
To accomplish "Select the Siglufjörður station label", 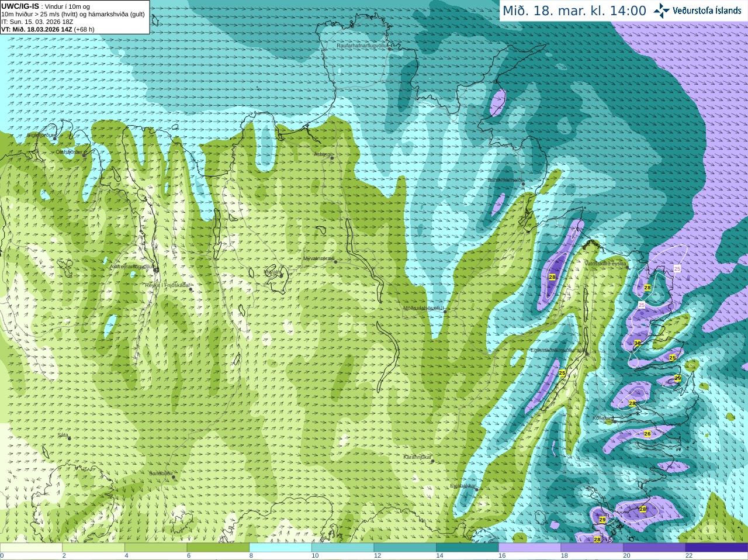I will (x=41, y=135).
